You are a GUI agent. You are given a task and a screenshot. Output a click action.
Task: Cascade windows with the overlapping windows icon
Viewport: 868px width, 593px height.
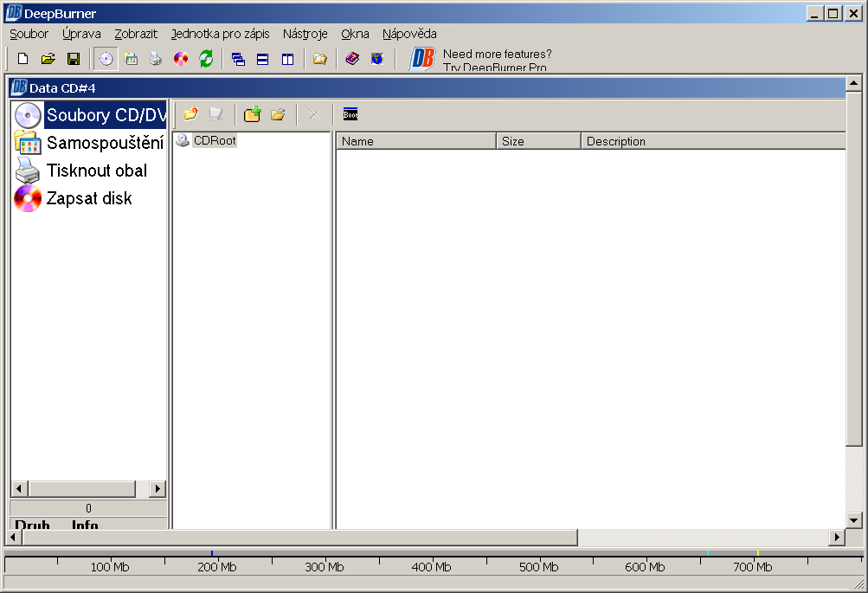click(x=238, y=59)
